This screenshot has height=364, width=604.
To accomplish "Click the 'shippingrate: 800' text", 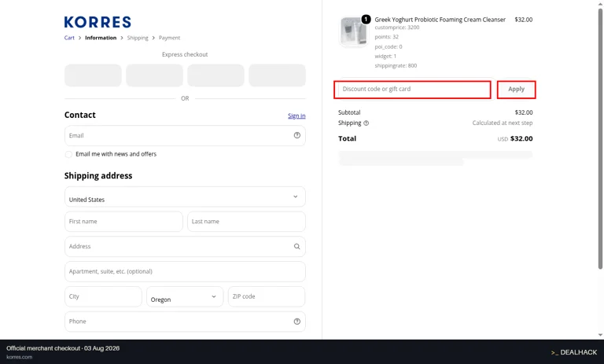I will pyautogui.click(x=396, y=66).
